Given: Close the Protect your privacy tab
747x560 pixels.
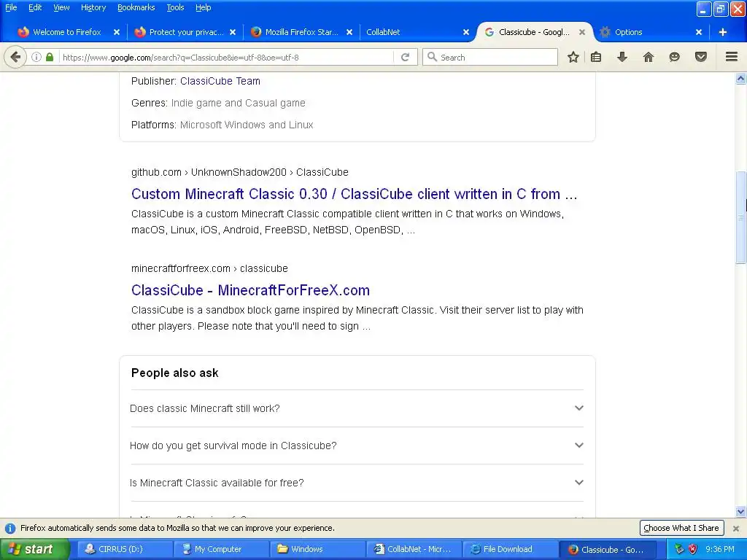Looking at the screenshot, I should pyautogui.click(x=233, y=32).
